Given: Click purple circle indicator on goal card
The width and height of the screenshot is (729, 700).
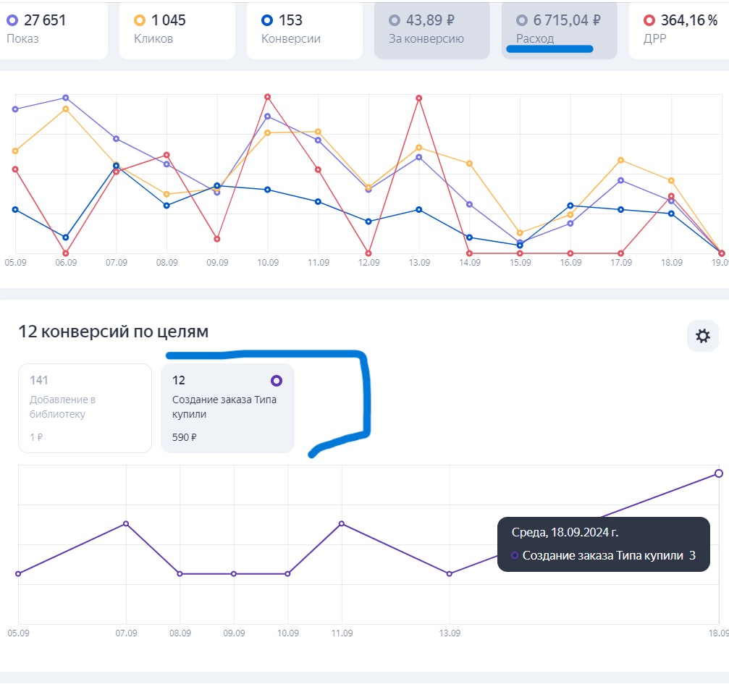Looking at the screenshot, I should (x=276, y=381).
